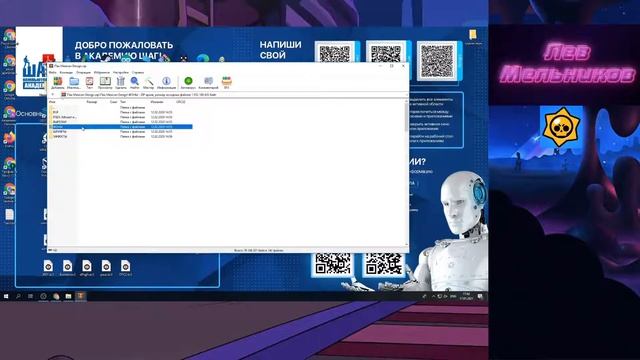The width and height of the screenshot is (640, 360).
Task: Click the Извлечь (Extract to) toolbar icon
Action: click(x=74, y=82)
